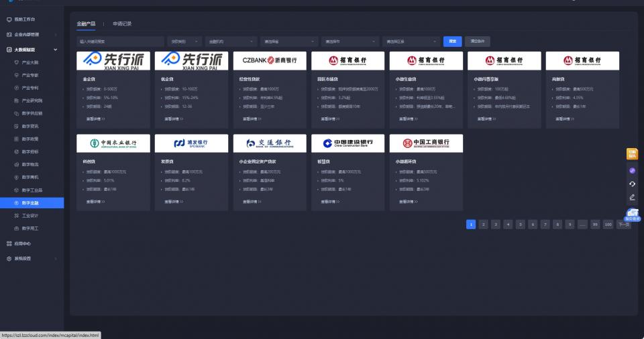Go to pagination page 99

595,224
